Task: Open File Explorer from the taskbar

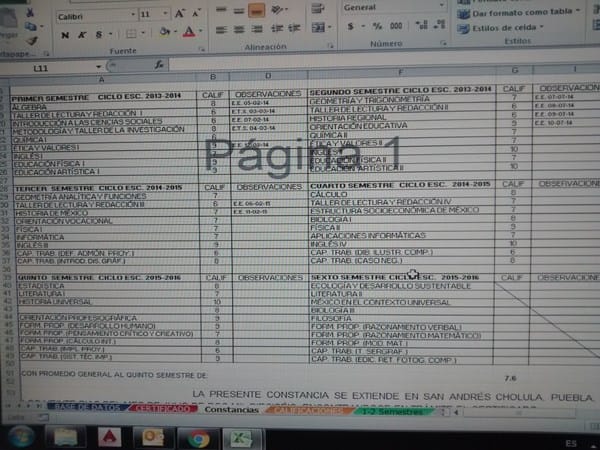Action: click(65, 438)
